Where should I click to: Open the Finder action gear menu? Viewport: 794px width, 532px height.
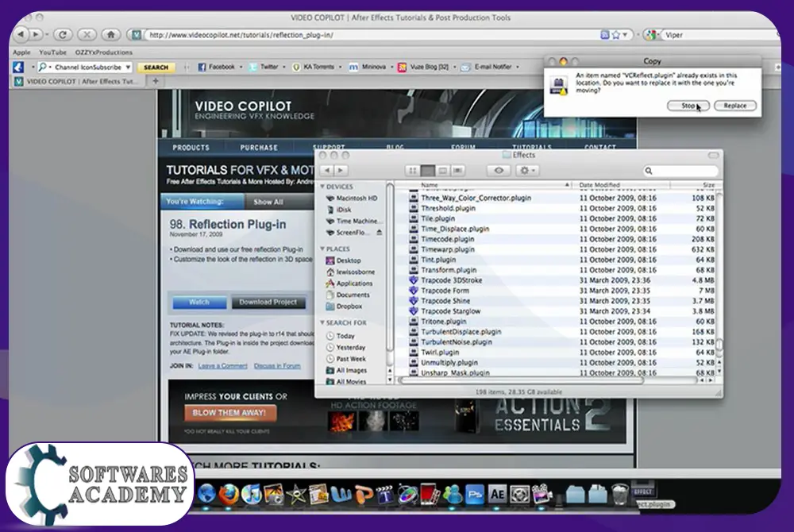click(527, 171)
